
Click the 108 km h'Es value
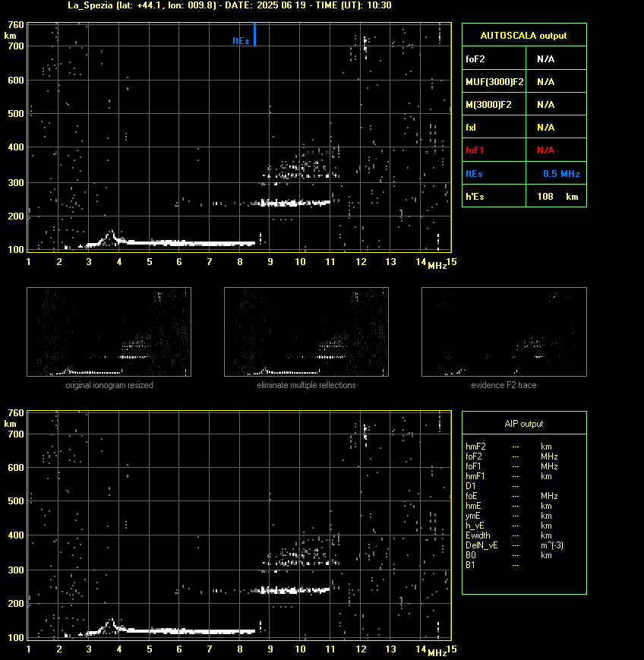557,197
